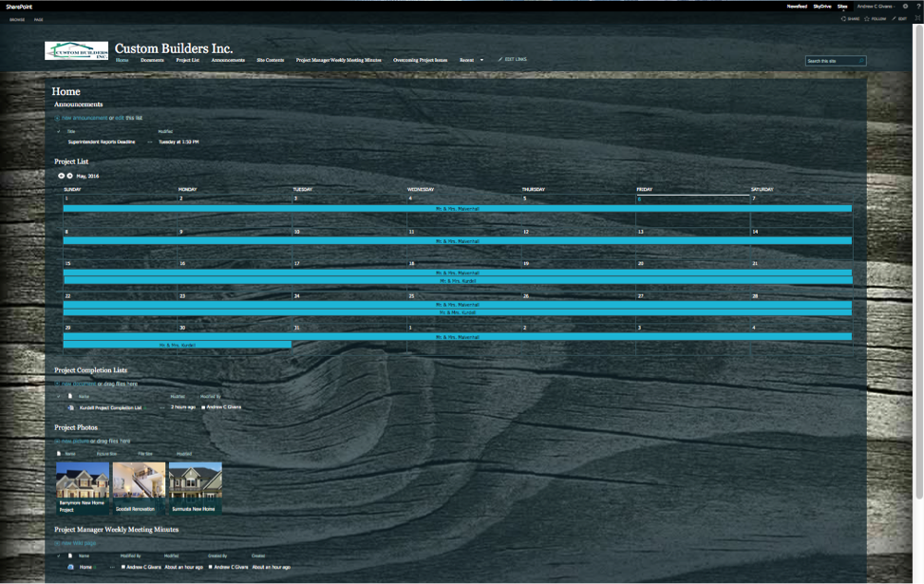Open the settings gear menu
The width and height of the screenshot is (924, 584).
point(906,7)
